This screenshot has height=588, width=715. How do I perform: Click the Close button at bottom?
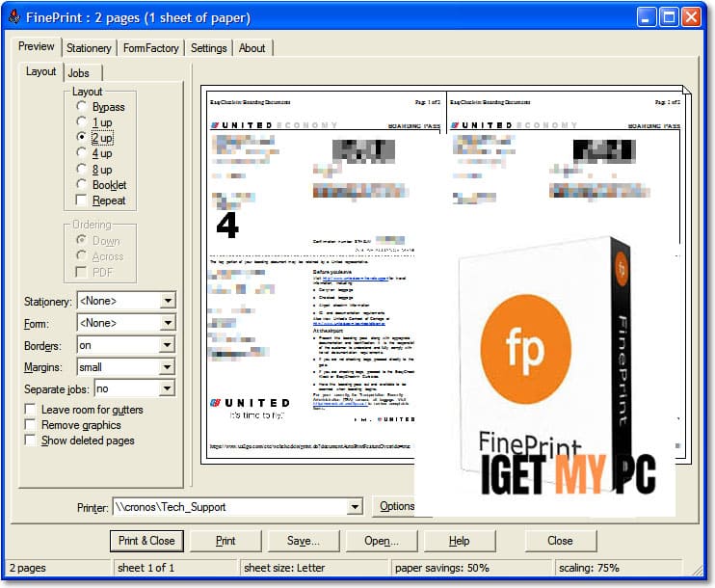click(x=561, y=541)
